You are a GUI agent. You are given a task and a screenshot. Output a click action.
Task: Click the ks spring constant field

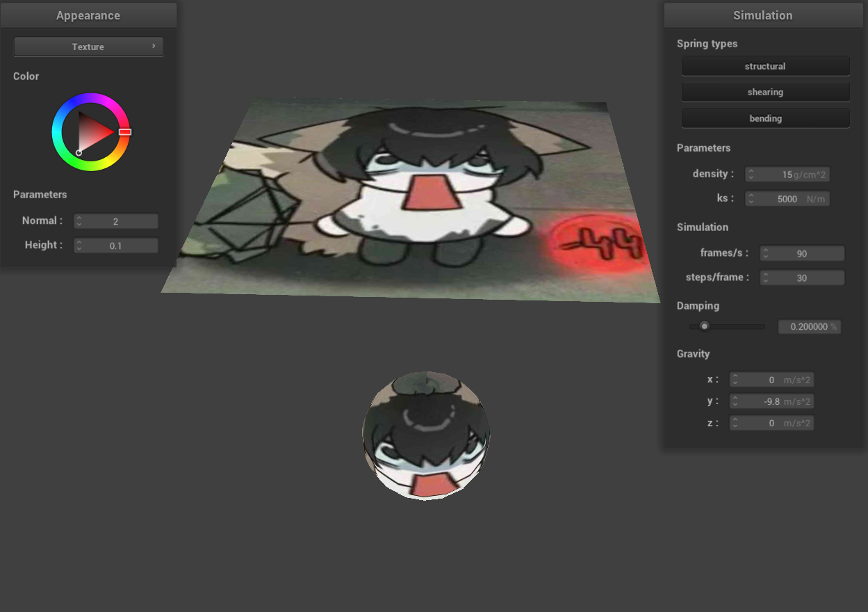(x=787, y=199)
